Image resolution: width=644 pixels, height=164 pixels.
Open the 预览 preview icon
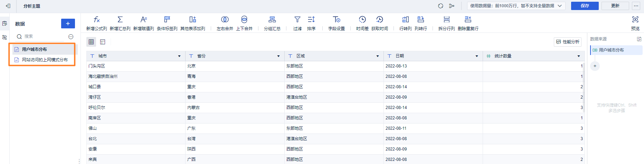[635, 20]
